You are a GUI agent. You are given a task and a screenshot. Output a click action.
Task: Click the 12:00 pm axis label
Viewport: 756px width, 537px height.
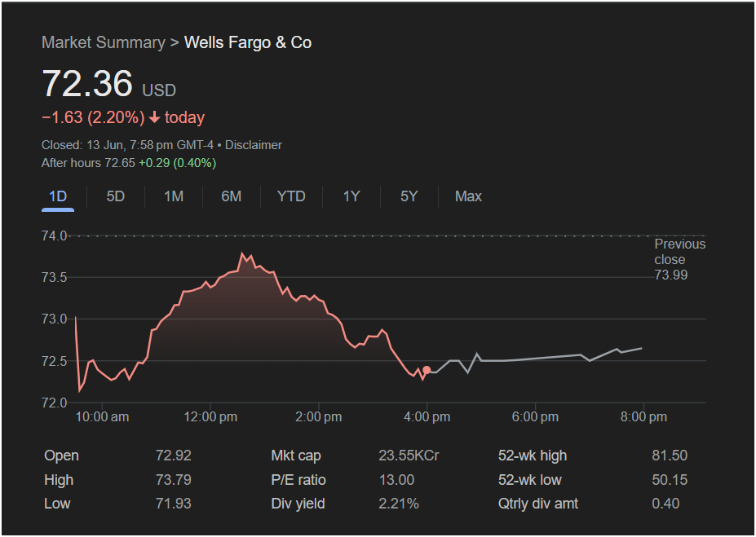pyautogui.click(x=210, y=417)
